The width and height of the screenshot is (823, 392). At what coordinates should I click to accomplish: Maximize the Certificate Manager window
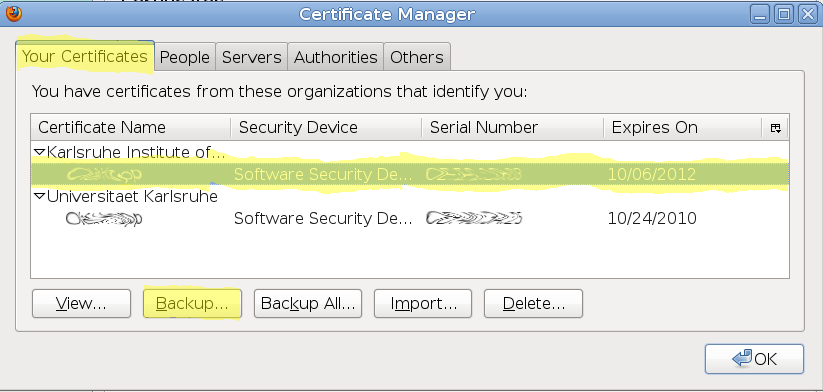click(784, 14)
